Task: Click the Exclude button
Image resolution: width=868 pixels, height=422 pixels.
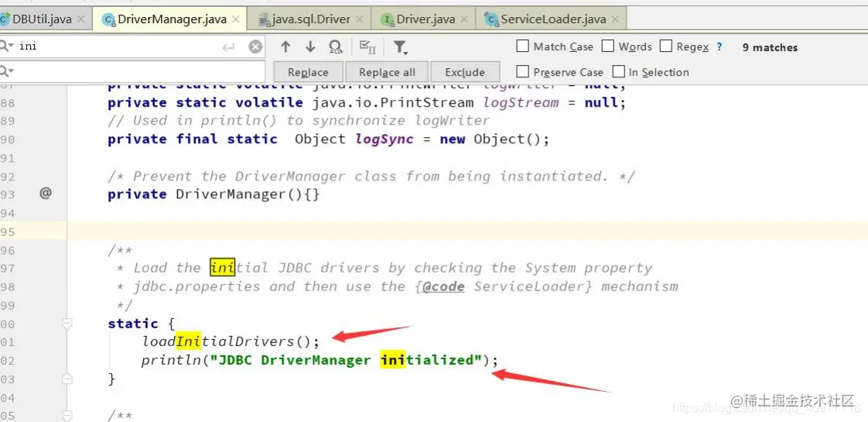Action: point(465,73)
